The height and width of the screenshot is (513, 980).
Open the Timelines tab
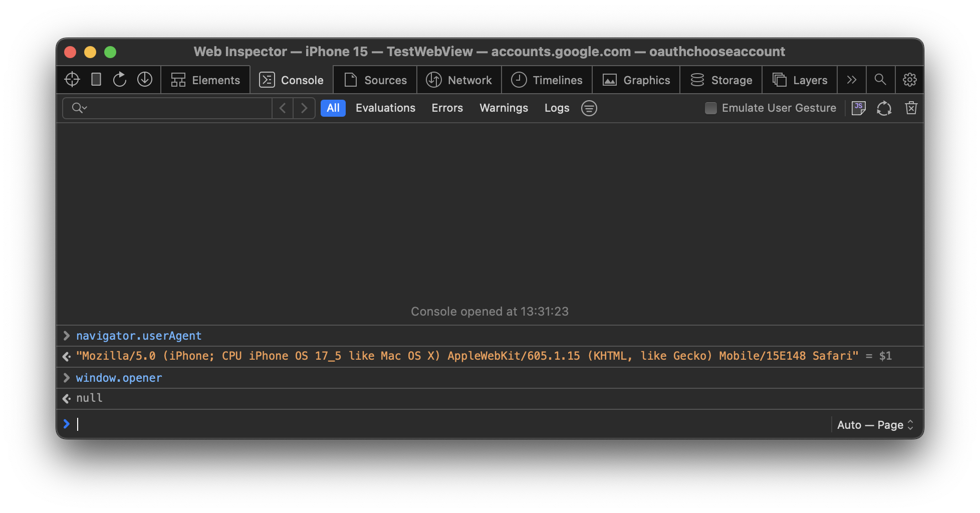[x=547, y=80]
